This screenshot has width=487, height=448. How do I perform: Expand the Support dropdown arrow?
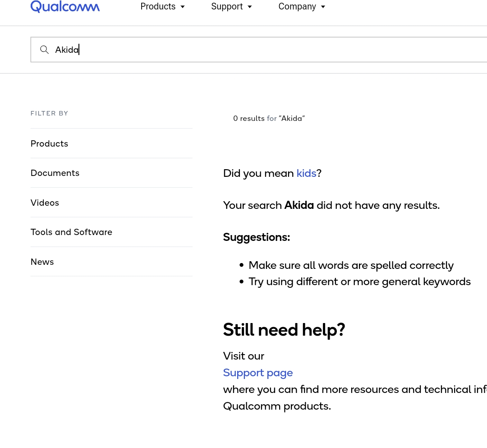pyautogui.click(x=250, y=7)
